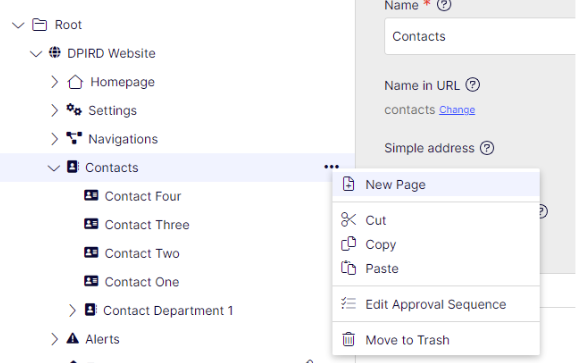This screenshot has height=363, width=577.
Task: Open help icon next to Name in URL
Action: coord(472,85)
